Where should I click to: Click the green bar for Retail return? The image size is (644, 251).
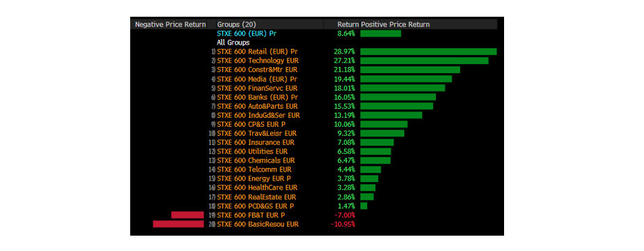tap(428, 52)
